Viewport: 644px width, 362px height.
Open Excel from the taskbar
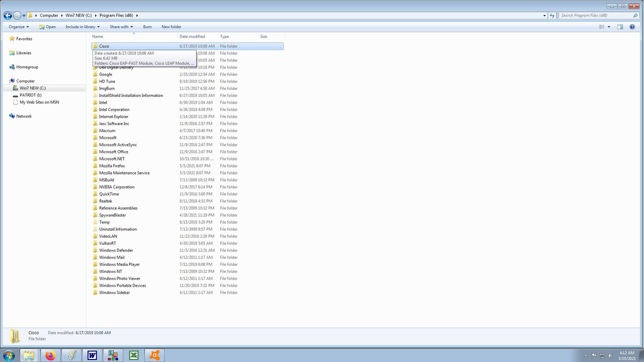click(x=133, y=355)
